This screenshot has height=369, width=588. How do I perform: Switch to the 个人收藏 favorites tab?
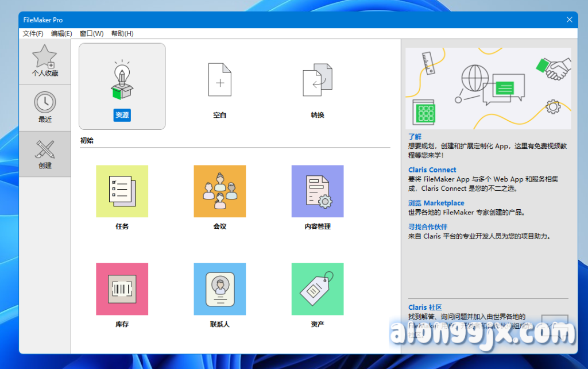pyautogui.click(x=45, y=61)
